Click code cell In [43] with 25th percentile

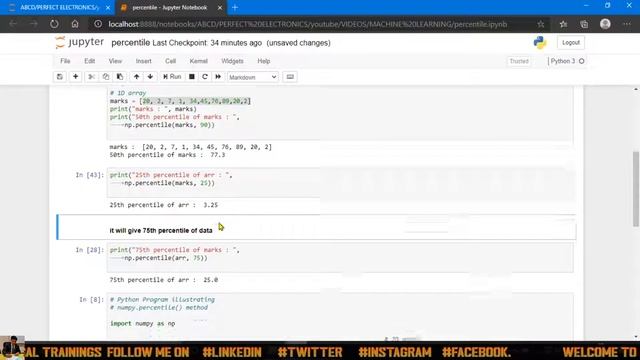pyautogui.click(x=340, y=183)
